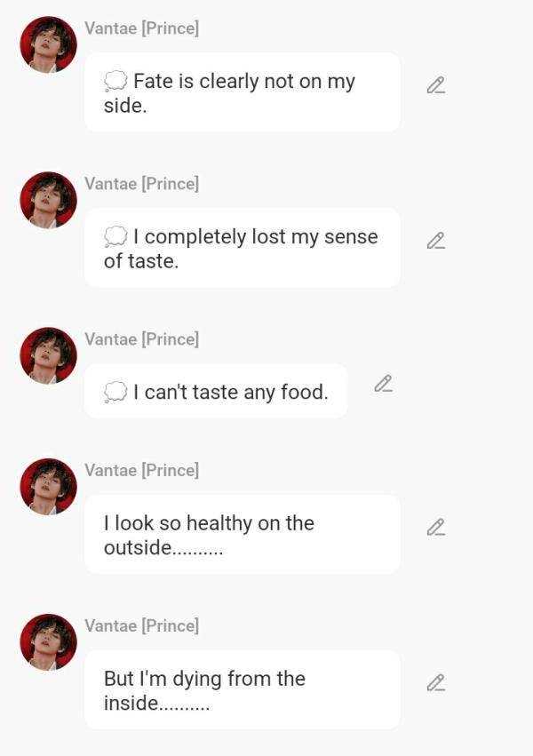Edit the "But I'm dying from the inside" message

coord(435,683)
